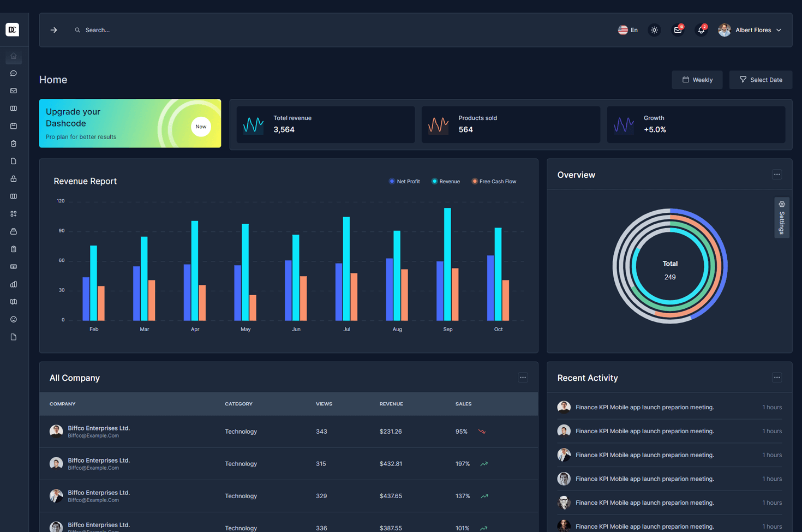Viewport: 802px width, 532px height.
Task: Click Albert Flores profile avatar
Action: [x=725, y=30]
